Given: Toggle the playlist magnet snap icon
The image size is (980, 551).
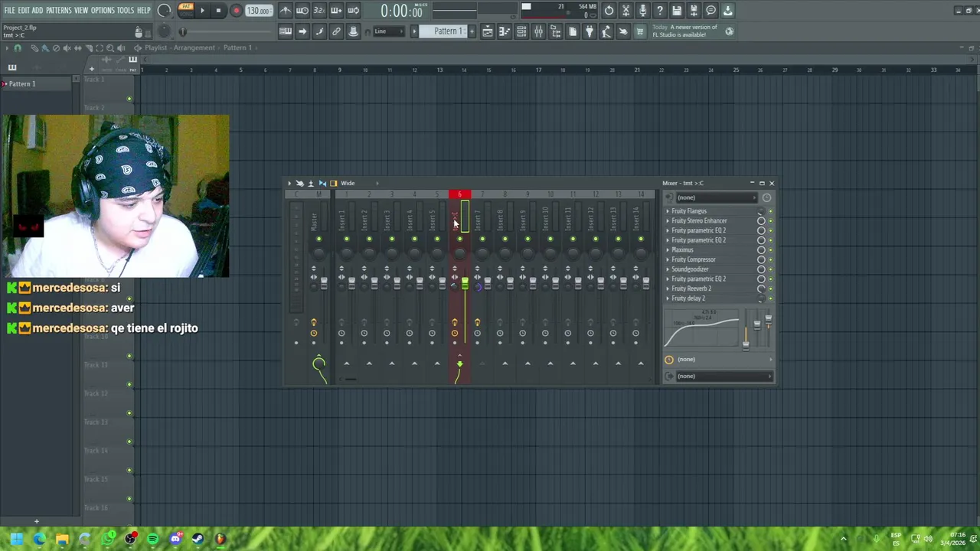Looking at the screenshot, I should [x=18, y=47].
